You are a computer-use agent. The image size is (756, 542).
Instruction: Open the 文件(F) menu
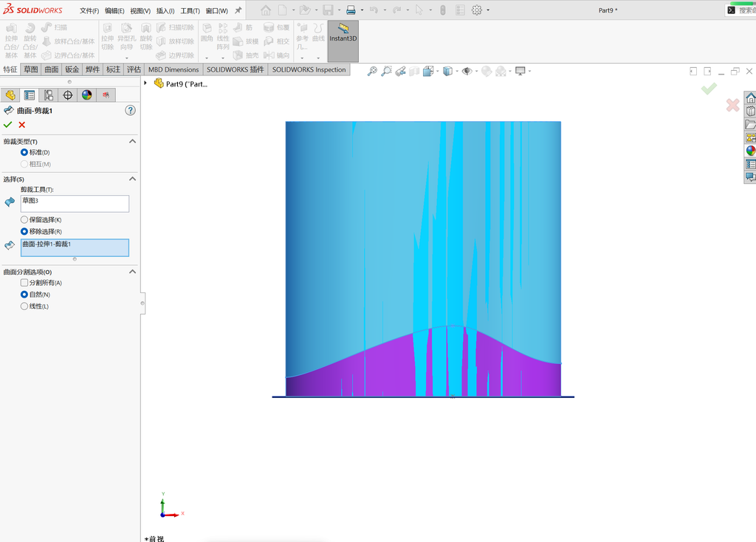point(89,10)
